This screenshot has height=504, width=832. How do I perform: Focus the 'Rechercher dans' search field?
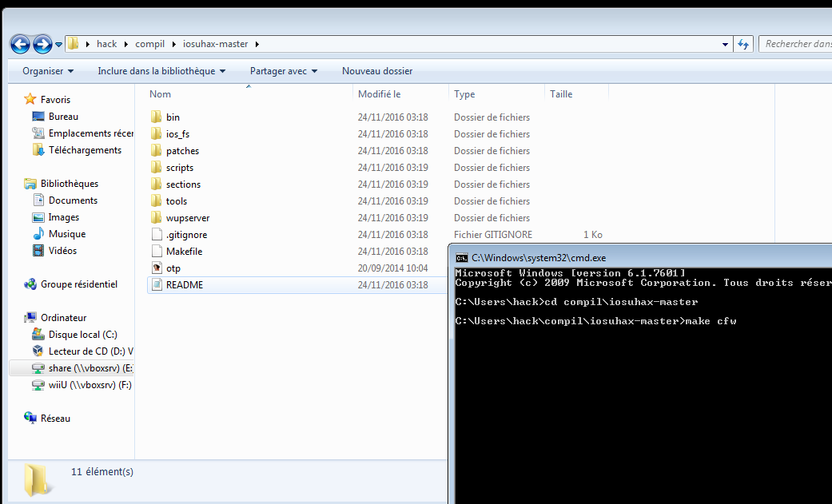coord(795,44)
